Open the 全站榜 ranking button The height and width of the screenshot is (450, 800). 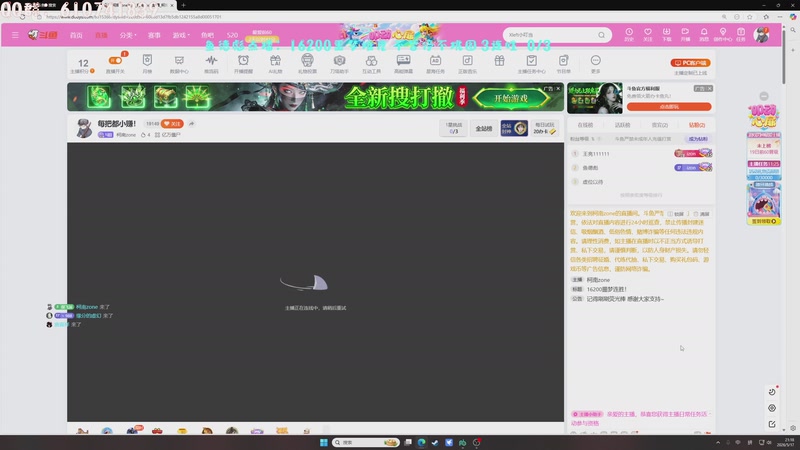tap(484, 129)
